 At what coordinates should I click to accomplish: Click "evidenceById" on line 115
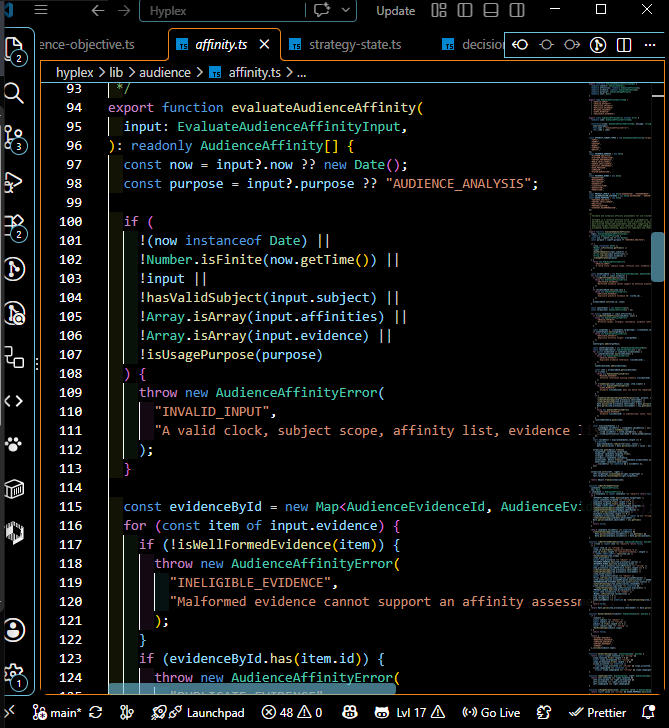[x=215, y=507]
